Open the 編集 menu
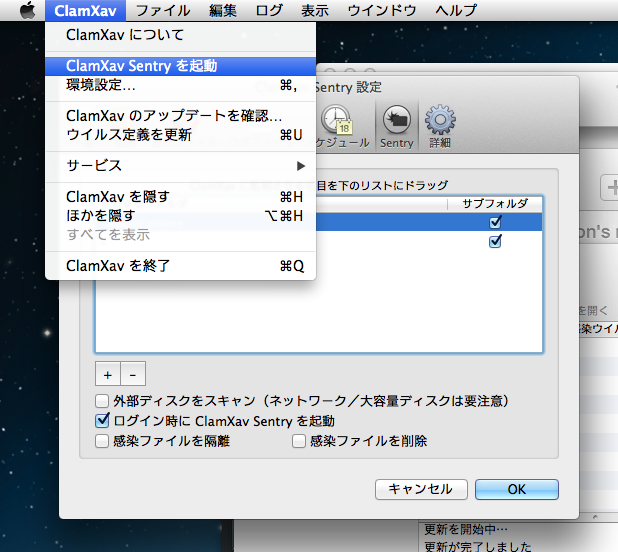Screen dimensions: 618x552 pos(223,10)
